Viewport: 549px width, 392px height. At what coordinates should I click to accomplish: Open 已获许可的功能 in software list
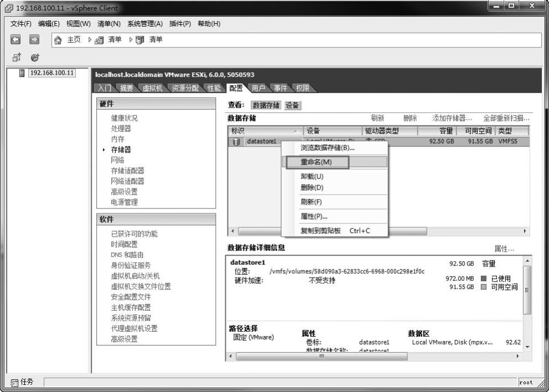pos(134,233)
